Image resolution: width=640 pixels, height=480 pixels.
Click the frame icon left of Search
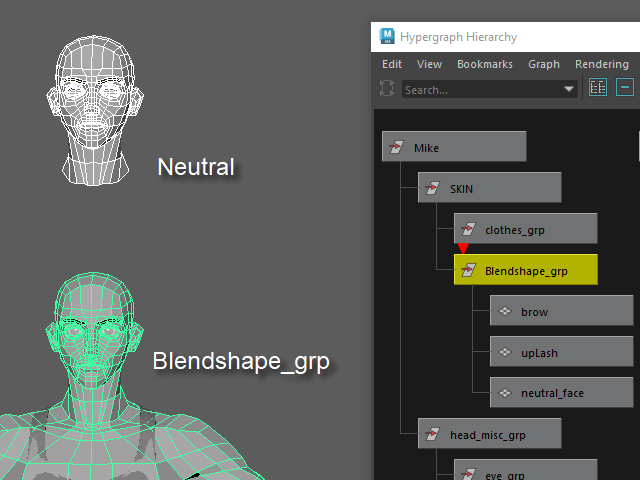click(388, 88)
